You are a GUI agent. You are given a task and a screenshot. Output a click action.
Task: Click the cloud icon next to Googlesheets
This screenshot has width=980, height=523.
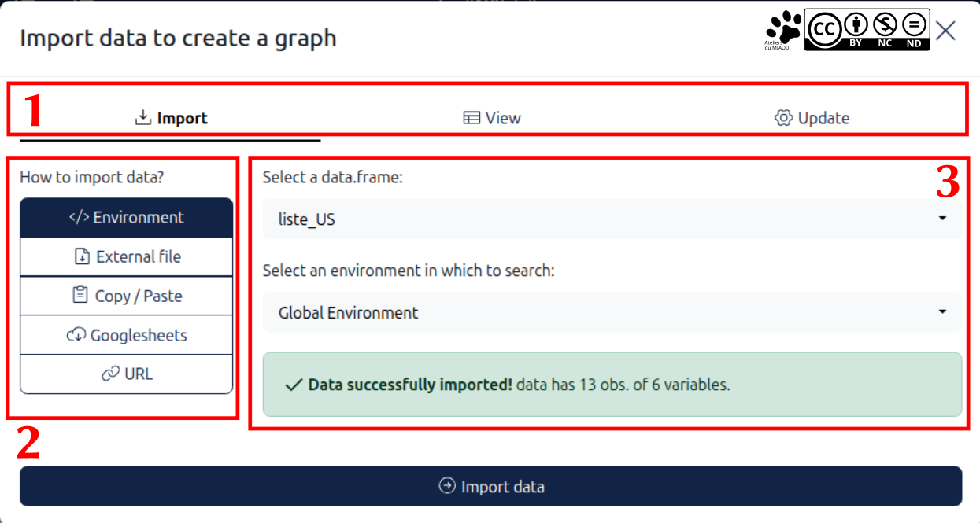[x=76, y=336]
